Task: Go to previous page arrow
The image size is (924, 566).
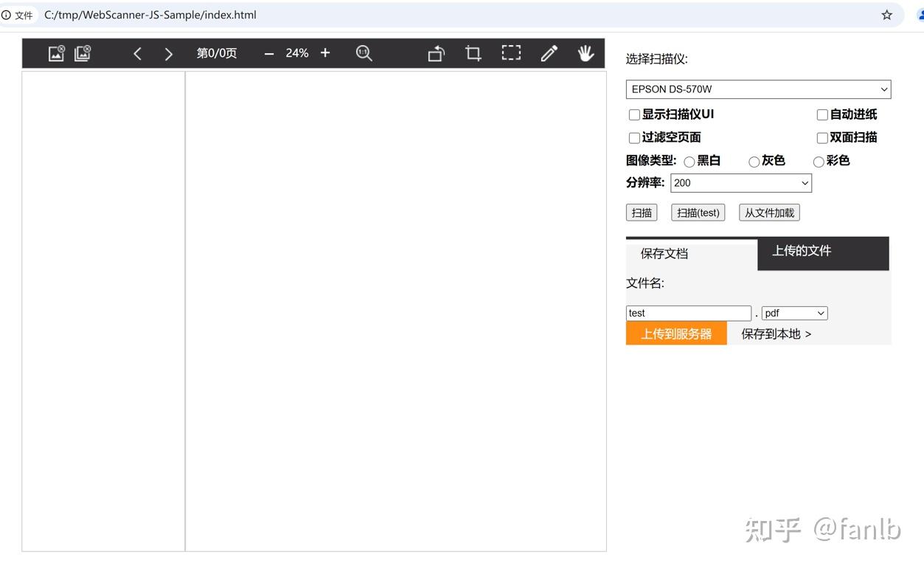Action: (137, 53)
